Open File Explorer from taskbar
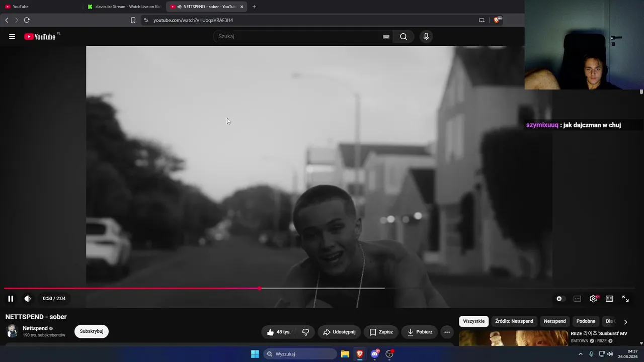Image resolution: width=644 pixels, height=362 pixels. (x=345, y=354)
